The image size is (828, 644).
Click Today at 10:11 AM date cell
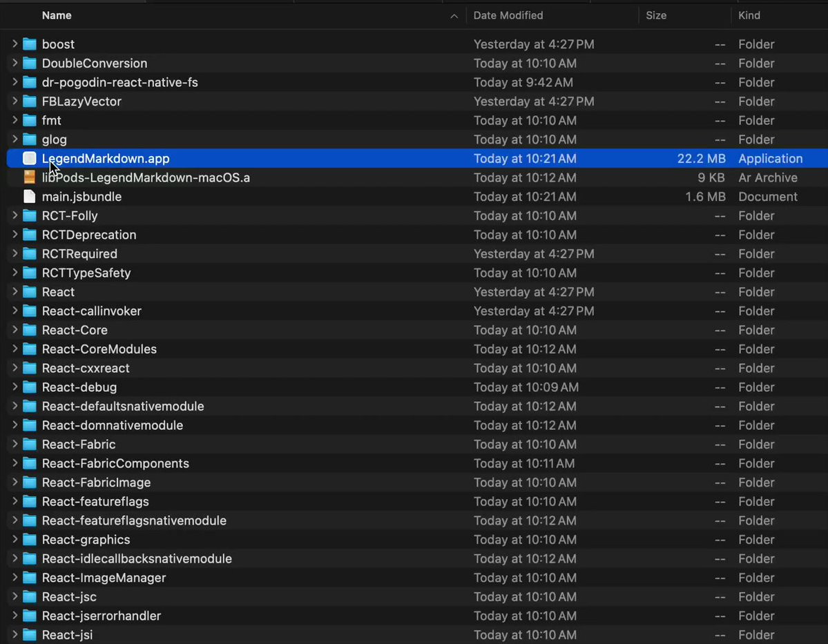coord(524,463)
